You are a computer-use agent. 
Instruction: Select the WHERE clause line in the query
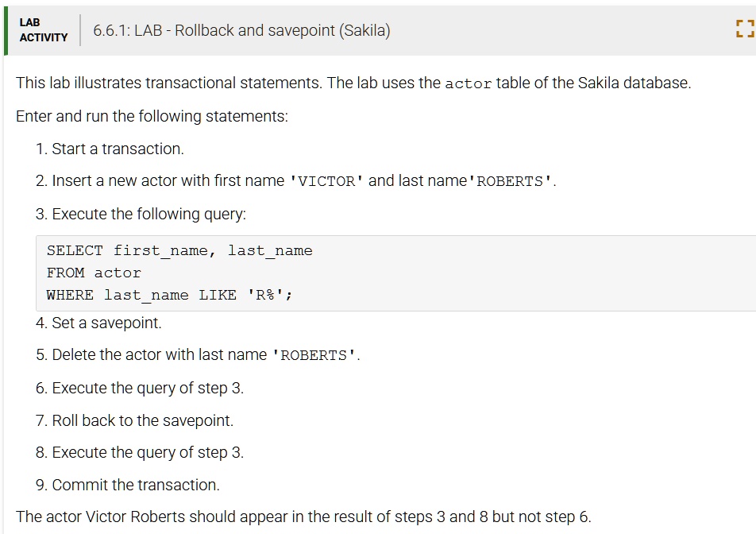pos(172,294)
